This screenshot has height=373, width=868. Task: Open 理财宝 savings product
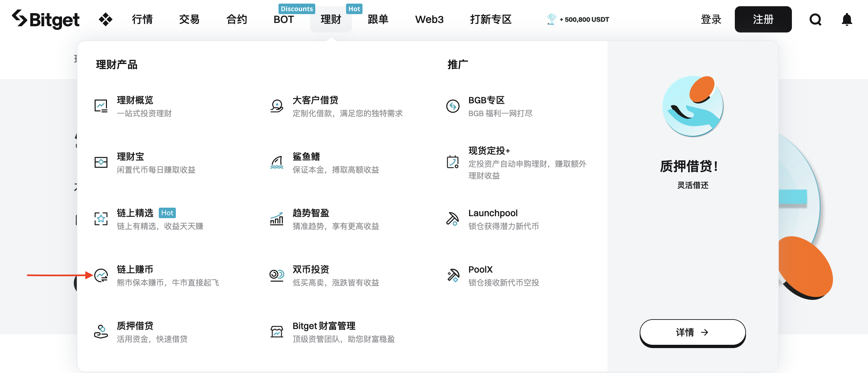145,162
